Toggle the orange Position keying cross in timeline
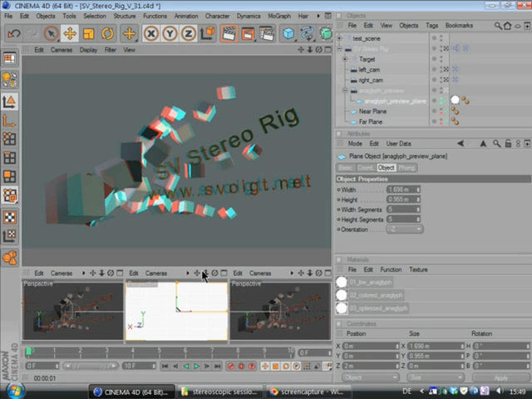Image resolution: width=532 pixels, height=399 pixels. (x=265, y=366)
